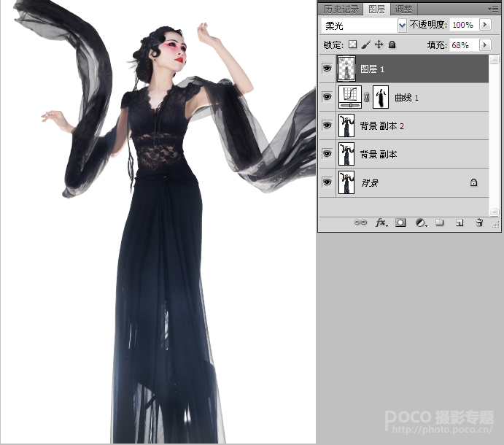Enable the lock all padlock icon
504x445 pixels.
point(392,44)
